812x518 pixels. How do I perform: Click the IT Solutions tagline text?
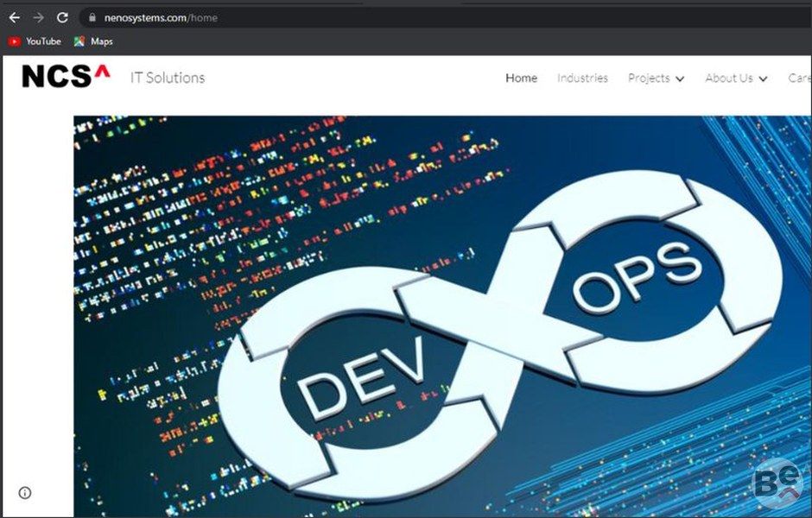[x=168, y=78]
